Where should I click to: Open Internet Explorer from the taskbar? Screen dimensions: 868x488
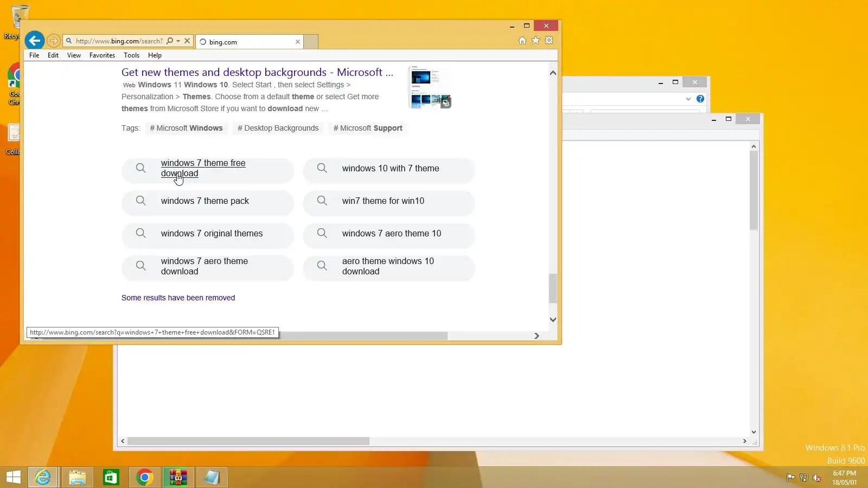(x=43, y=477)
